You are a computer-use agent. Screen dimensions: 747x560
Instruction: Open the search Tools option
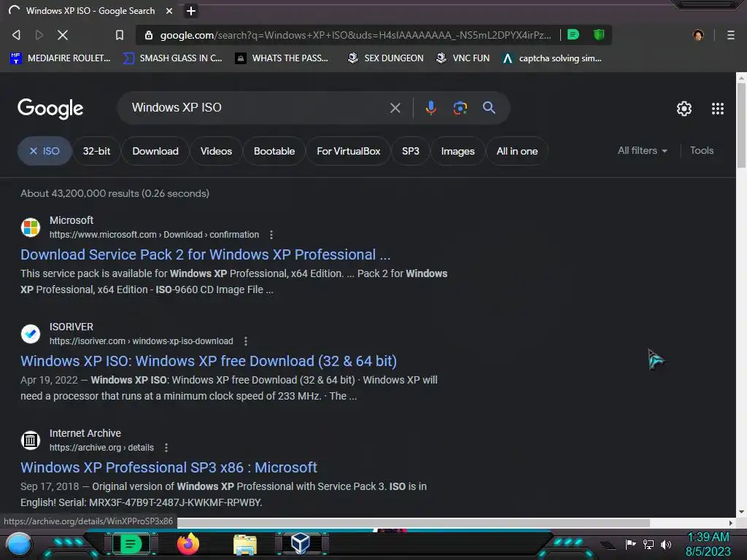click(702, 150)
